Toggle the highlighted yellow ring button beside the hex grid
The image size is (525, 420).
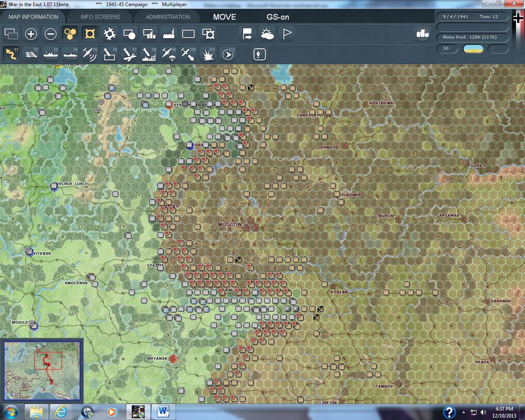pyautogui.click(x=90, y=34)
